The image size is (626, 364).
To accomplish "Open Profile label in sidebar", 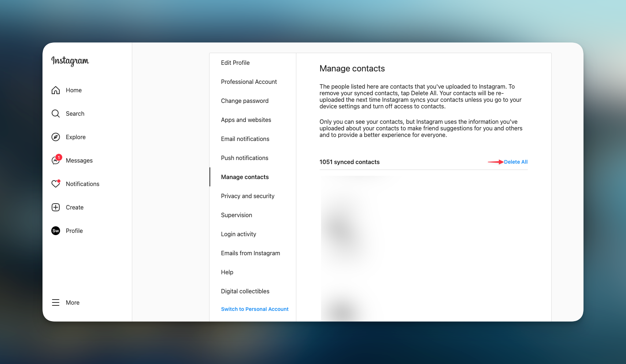I will 74,231.
